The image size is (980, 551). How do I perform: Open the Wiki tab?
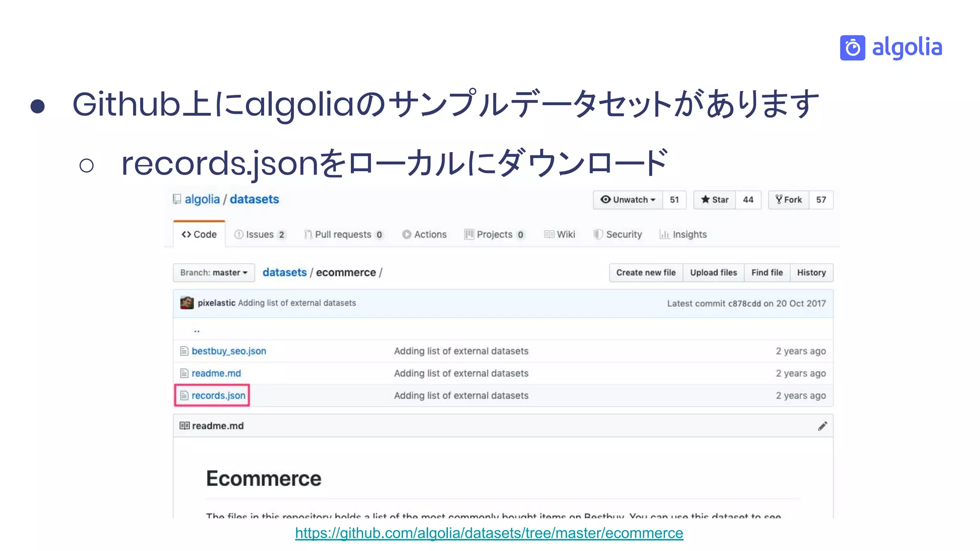pos(560,234)
